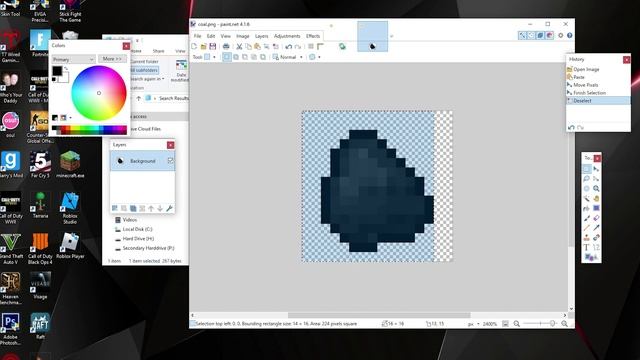Toggle the Layers window button at top right
The width and height of the screenshot is (640, 360).
[x=540, y=36]
